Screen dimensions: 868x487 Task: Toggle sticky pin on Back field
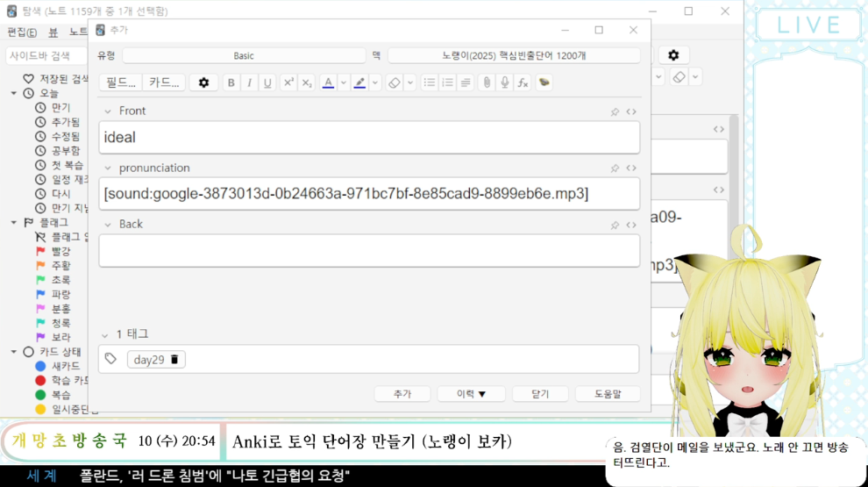pyautogui.click(x=615, y=225)
